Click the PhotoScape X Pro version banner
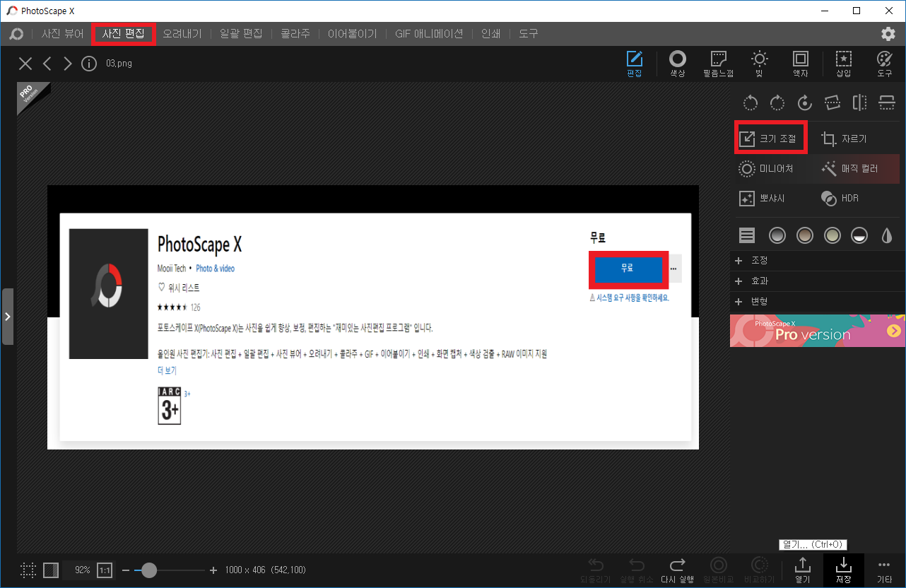Viewport: 906px width, 588px height. coord(818,331)
